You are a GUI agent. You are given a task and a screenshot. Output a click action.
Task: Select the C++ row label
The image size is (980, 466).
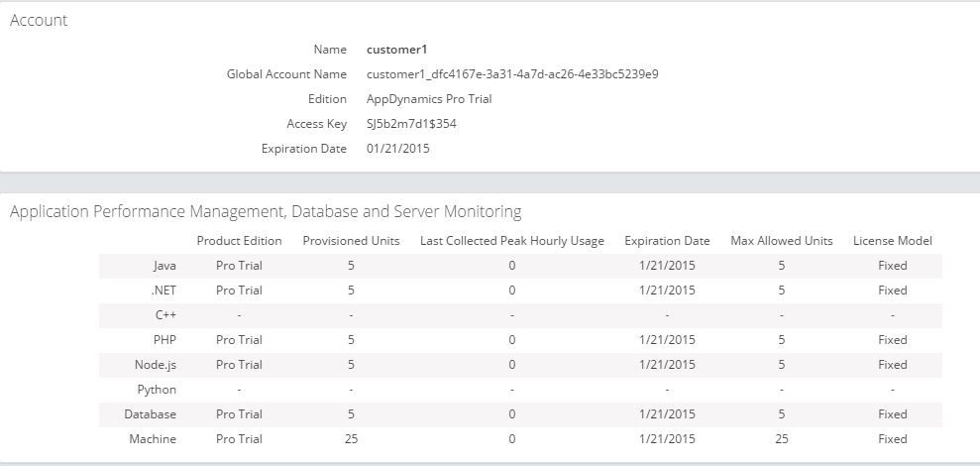coord(165,315)
